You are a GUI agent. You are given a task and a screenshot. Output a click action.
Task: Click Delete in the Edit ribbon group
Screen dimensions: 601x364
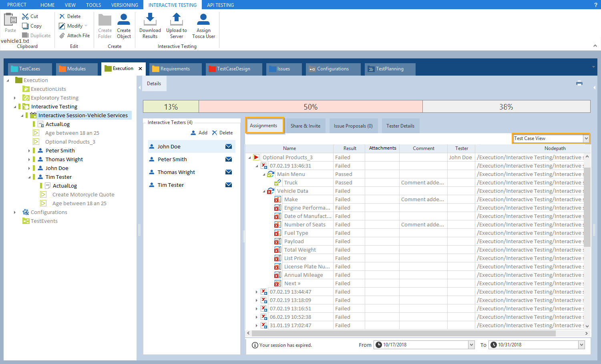point(70,16)
